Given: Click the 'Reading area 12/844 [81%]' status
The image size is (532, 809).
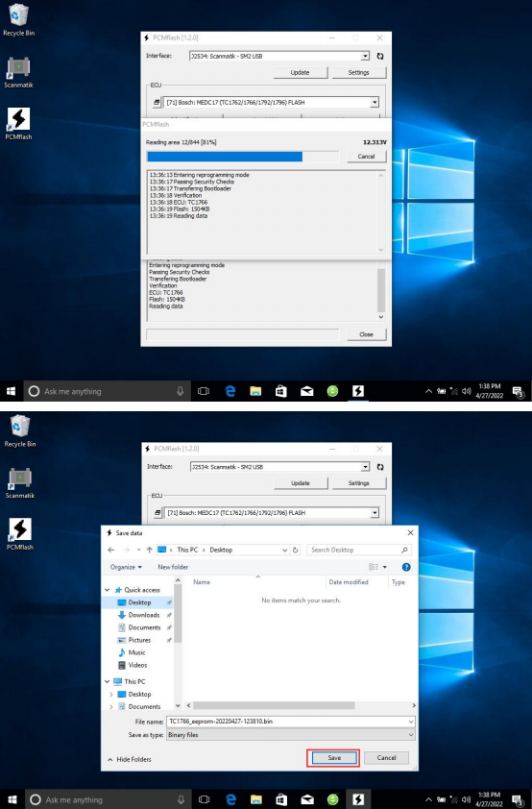Looking at the screenshot, I should 181,142.
